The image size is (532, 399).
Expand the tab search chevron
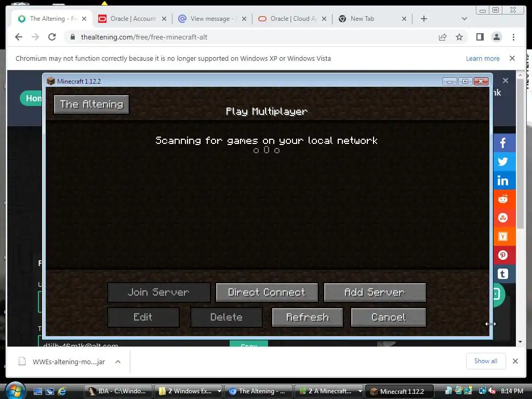[464, 19]
